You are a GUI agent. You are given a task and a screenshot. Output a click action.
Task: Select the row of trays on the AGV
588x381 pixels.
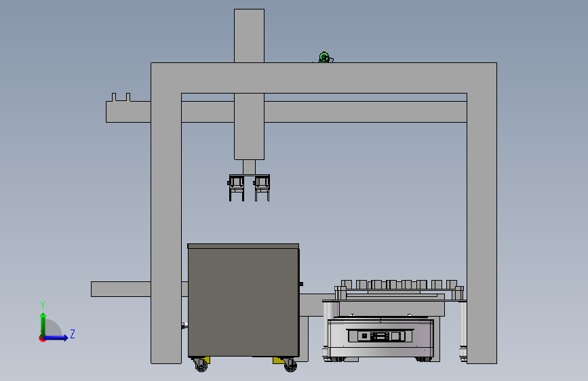tap(399, 284)
